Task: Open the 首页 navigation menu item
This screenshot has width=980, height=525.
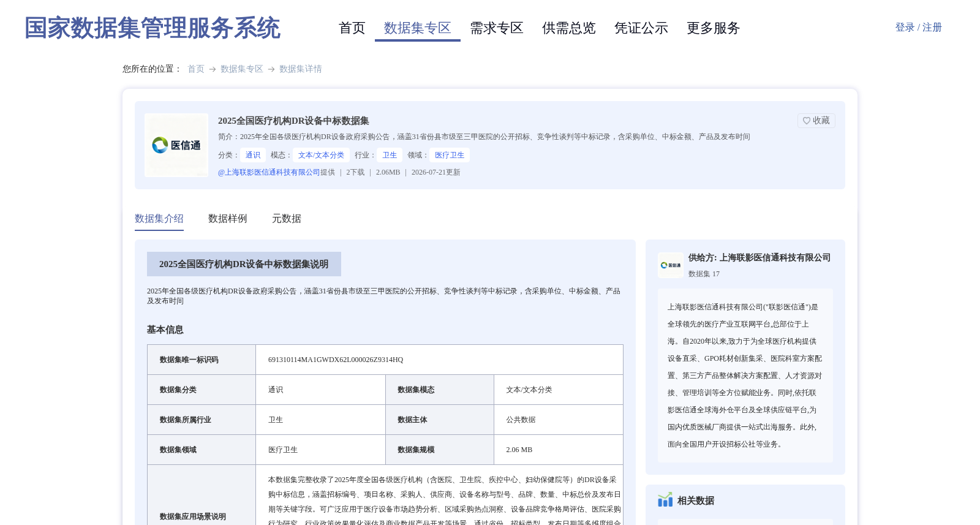Action: (352, 28)
